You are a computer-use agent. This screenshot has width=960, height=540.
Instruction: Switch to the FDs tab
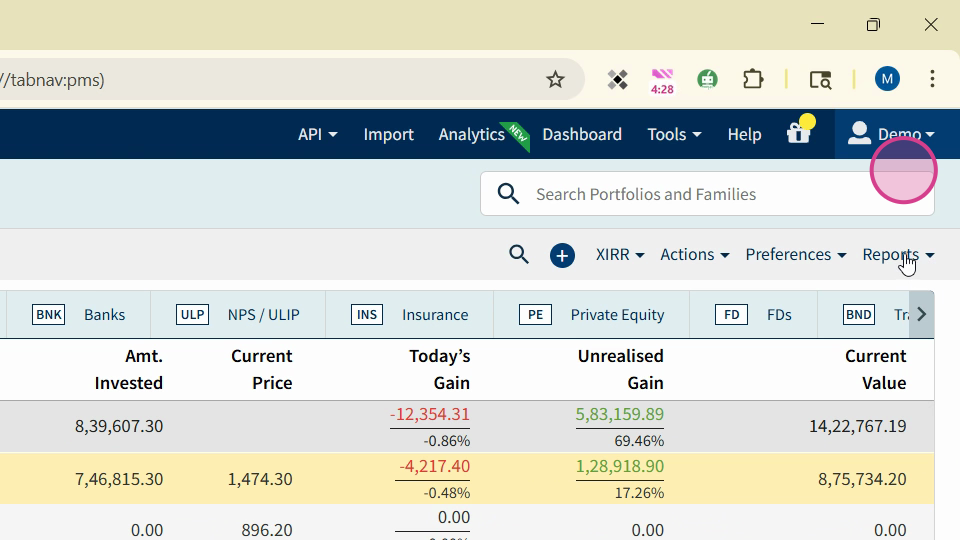(753, 315)
